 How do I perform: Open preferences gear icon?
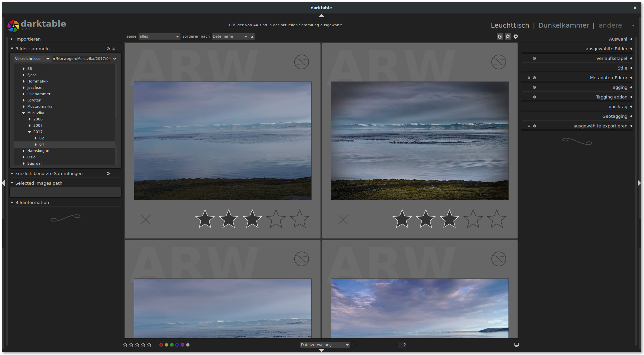pyautogui.click(x=516, y=37)
